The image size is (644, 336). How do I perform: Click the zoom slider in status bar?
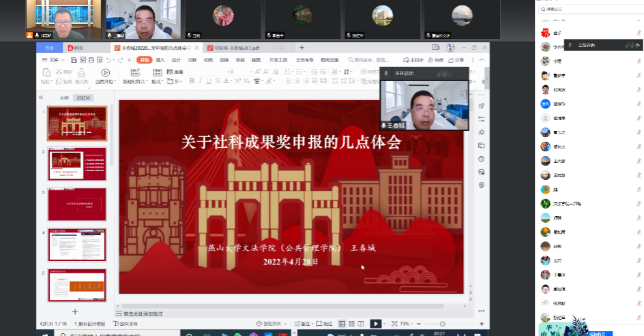tap(442, 323)
